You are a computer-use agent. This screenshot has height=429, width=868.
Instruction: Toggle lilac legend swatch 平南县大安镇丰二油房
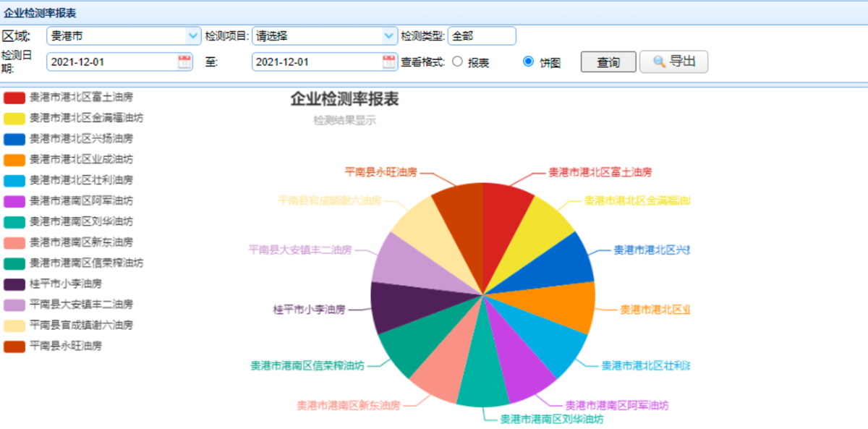tap(14, 305)
